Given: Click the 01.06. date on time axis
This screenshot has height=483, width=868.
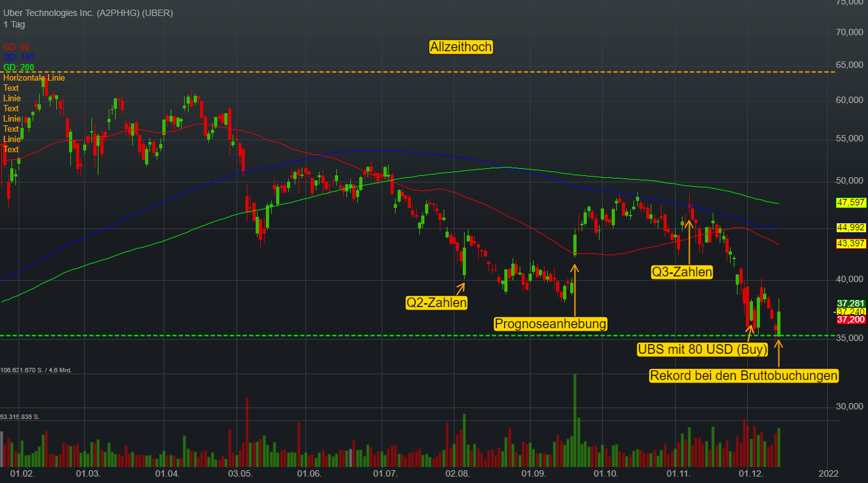Looking at the screenshot, I should 309,474.
